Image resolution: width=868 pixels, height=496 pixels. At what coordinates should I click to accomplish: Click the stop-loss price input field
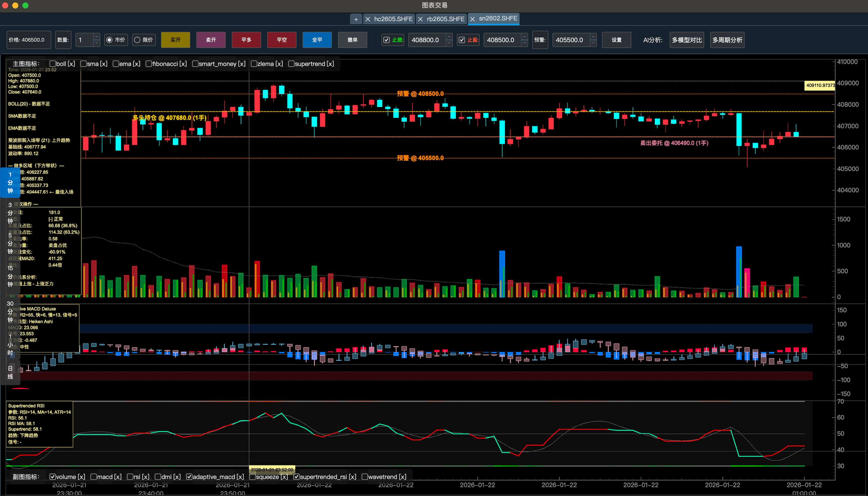(x=426, y=40)
